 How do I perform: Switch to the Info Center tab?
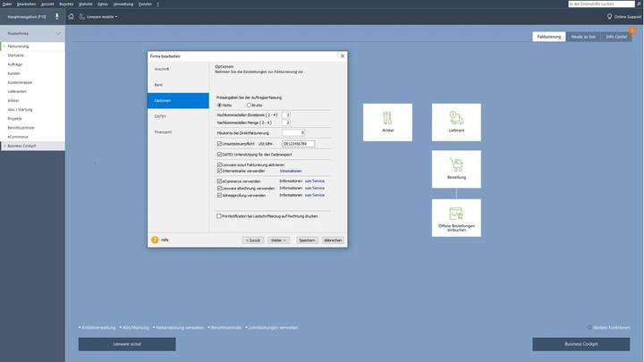click(x=616, y=37)
